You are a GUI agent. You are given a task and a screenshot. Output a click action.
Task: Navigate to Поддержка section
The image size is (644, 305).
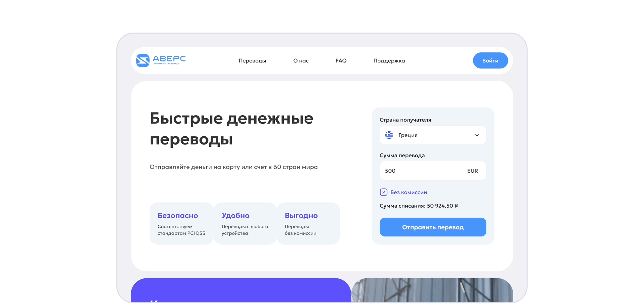389,61
